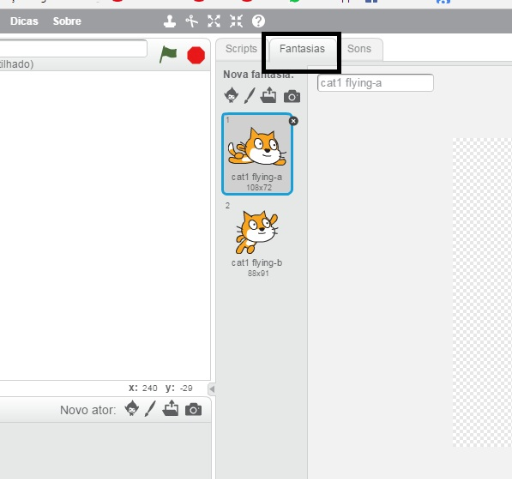Choose new sprite from library beside Novo ator
This screenshot has height=479, width=512.
[132, 408]
